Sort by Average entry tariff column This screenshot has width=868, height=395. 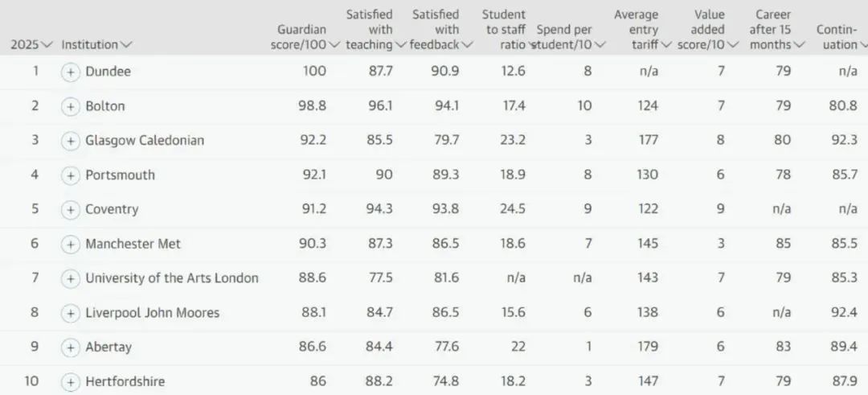(x=643, y=30)
